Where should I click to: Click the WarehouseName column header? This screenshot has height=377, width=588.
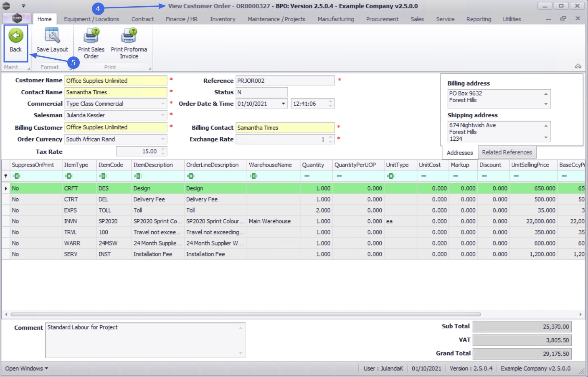point(273,165)
